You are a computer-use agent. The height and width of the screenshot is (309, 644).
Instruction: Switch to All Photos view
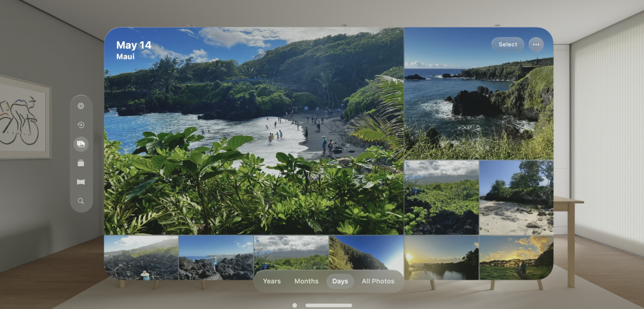coord(378,281)
